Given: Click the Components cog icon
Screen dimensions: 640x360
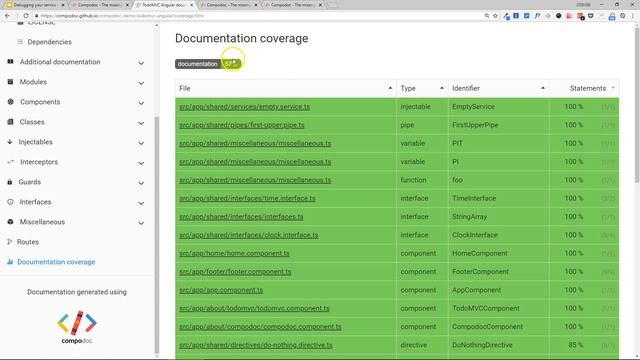Looking at the screenshot, I should [x=10, y=102].
